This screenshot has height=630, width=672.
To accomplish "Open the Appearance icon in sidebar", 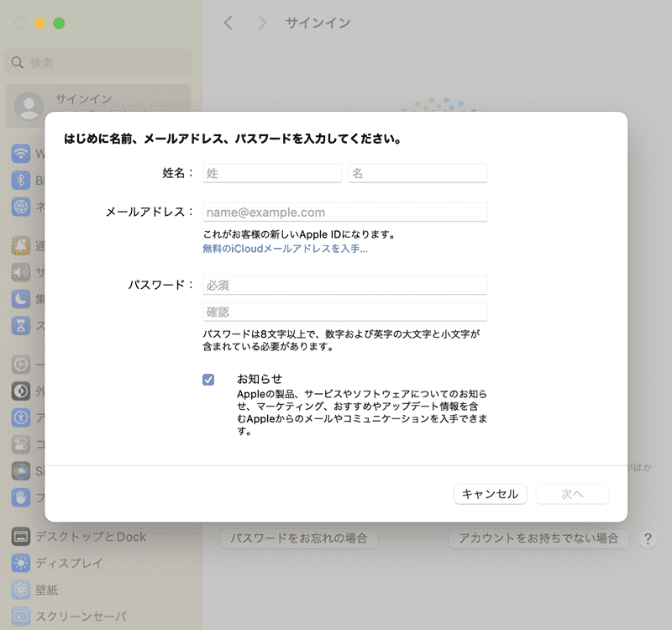I will pyautogui.click(x=20, y=391).
